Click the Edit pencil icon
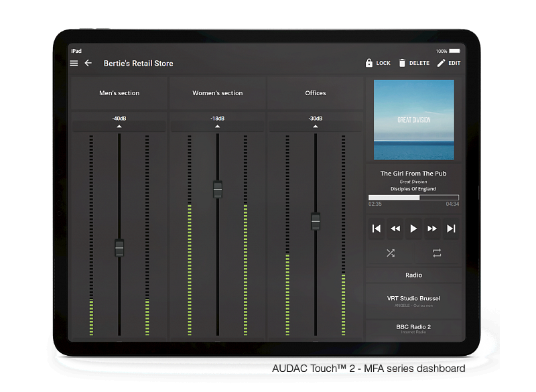 pos(441,63)
